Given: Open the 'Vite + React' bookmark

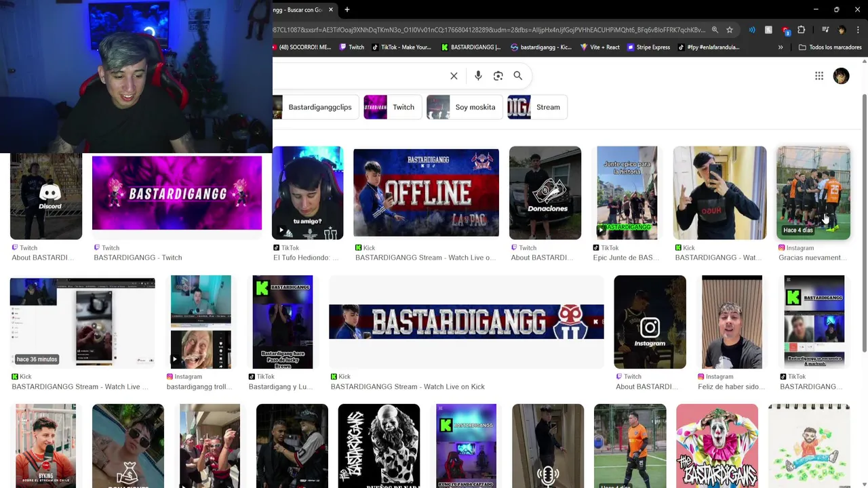Looking at the screenshot, I should tap(600, 47).
